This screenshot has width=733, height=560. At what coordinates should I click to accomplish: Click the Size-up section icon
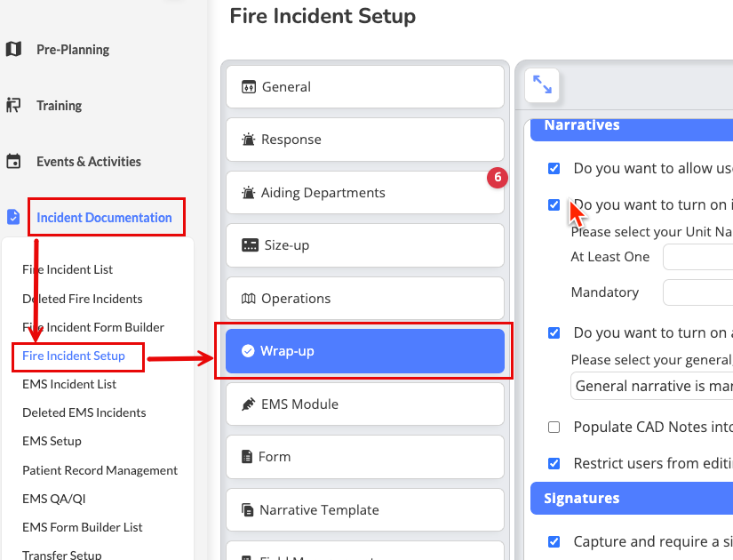(x=250, y=245)
